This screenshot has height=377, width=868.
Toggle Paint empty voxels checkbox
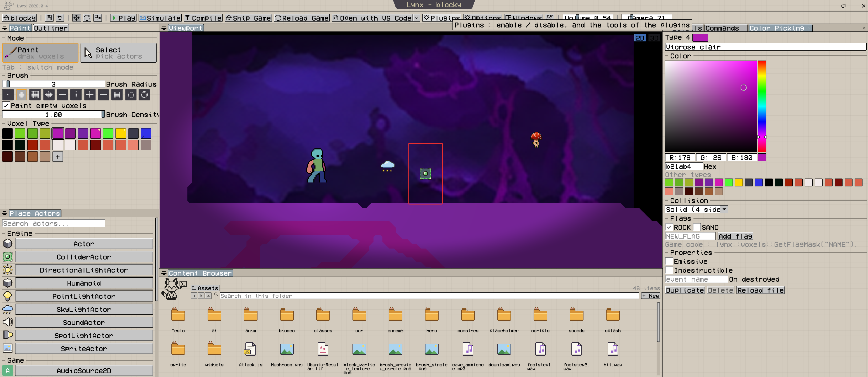(6, 106)
